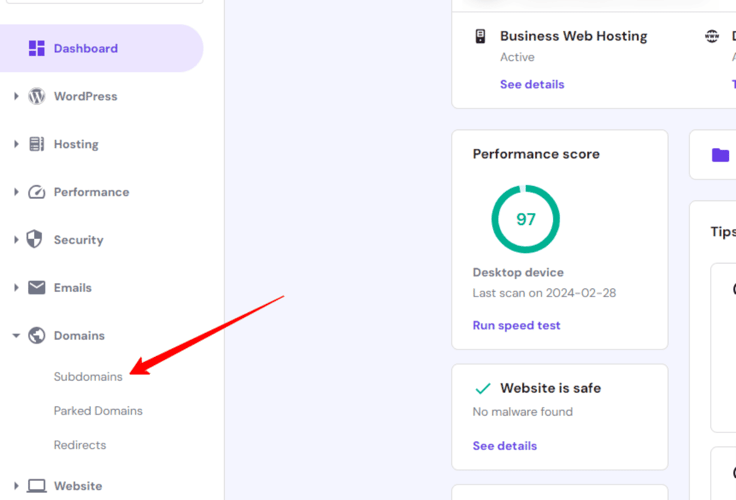Expand the Hosting menu arrow
The image size is (736, 500).
point(16,144)
